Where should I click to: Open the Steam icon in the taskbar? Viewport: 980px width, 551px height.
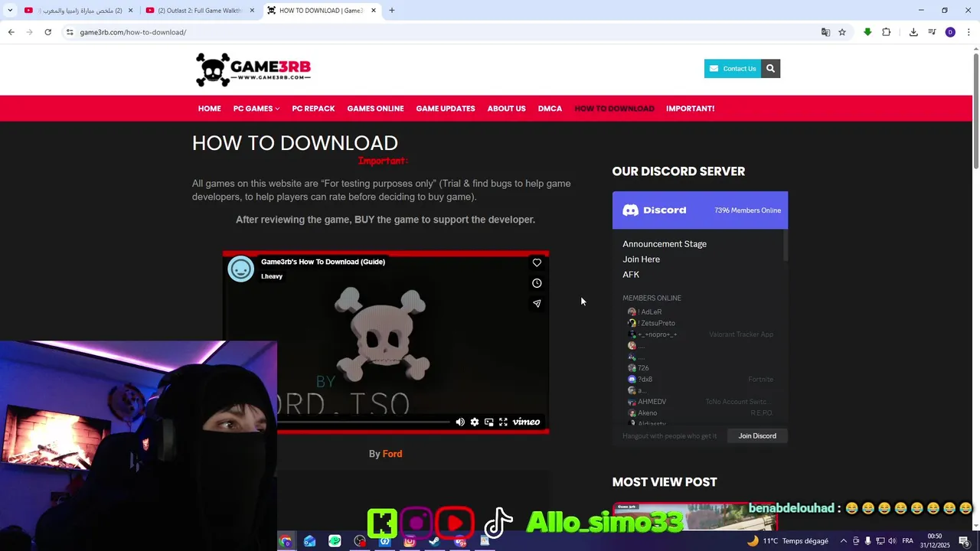tap(434, 541)
